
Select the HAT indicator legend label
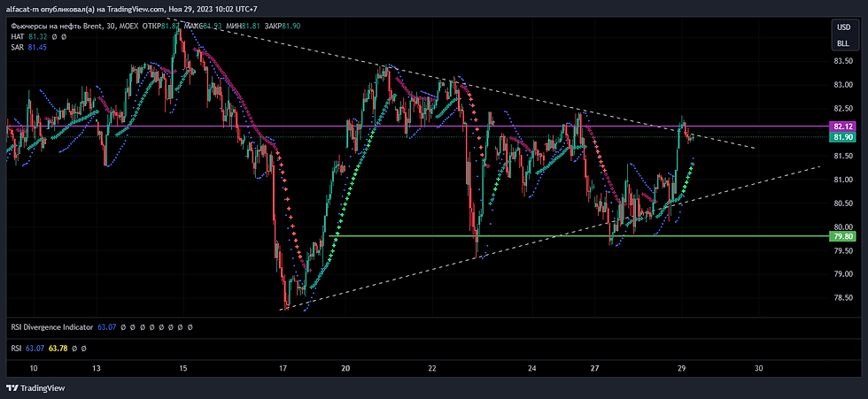tap(18, 36)
